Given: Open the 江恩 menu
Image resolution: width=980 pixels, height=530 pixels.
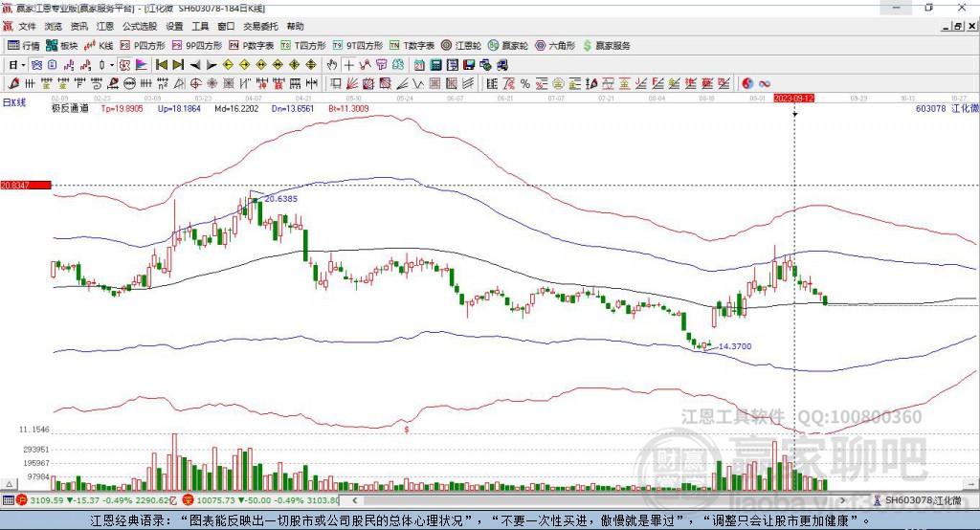Looking at the screenshot, I should (105, 26).
